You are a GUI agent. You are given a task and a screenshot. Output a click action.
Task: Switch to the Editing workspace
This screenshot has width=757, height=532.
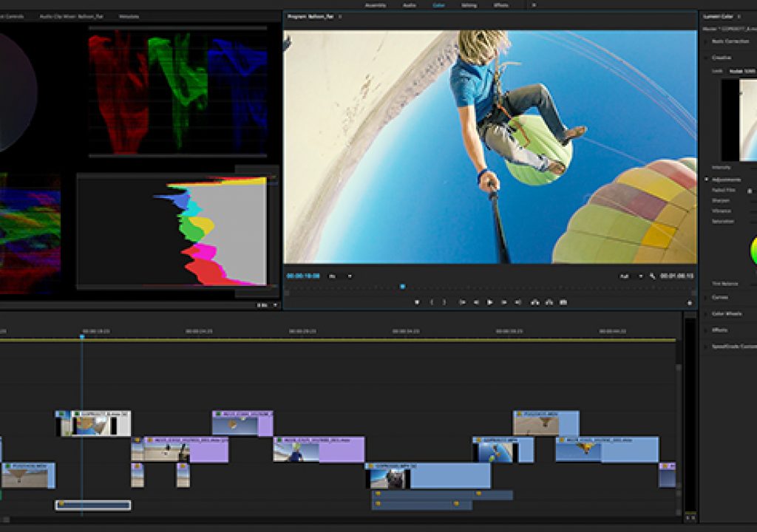tap(469, 5)
